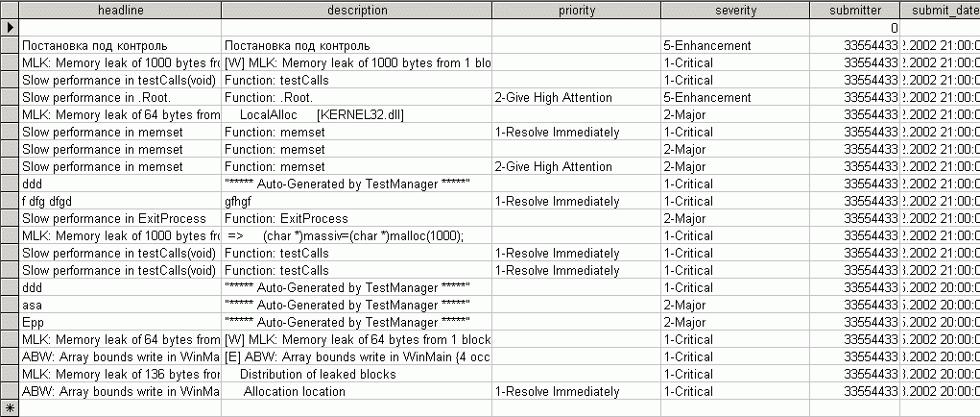Select the malloc(1000) description cell

(x=356, y=235)
